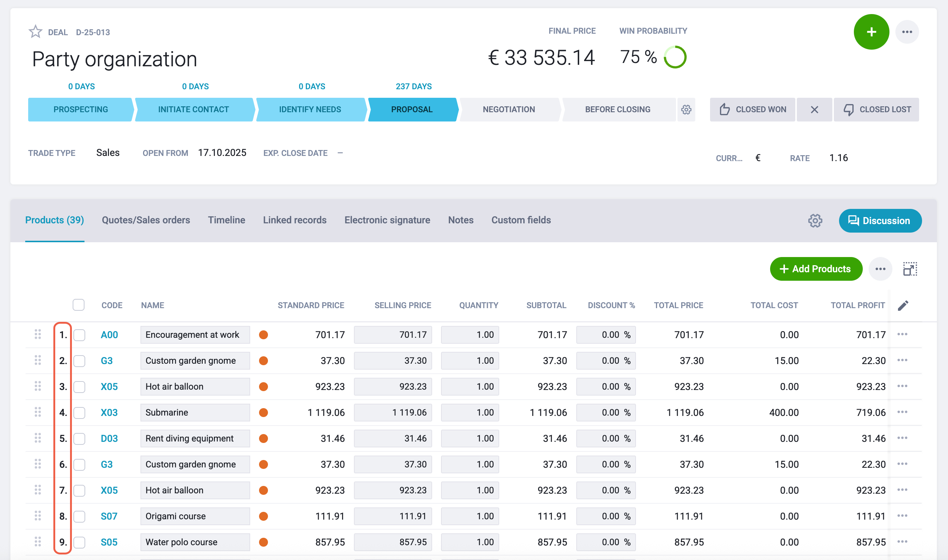
Task: Click the Add Products button
Action: 816,269
